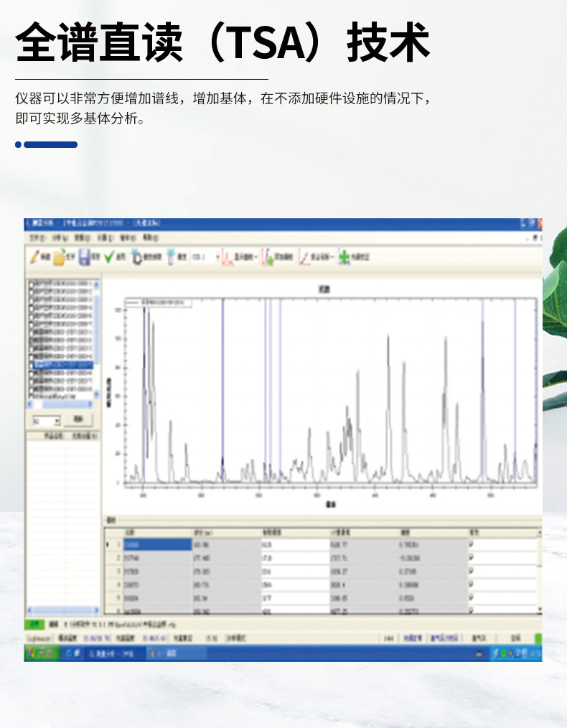Viewport: 567px width, 728px height.
Task: Select the highlighted blue row in file list
Action: [x=63, y=365]
